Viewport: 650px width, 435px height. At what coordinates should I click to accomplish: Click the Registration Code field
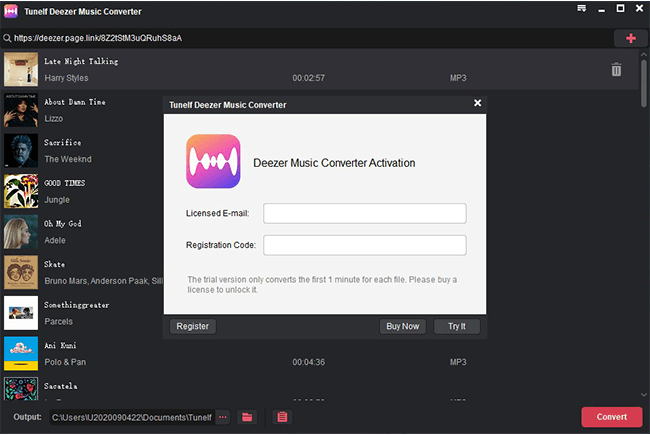tap(365, 245)
